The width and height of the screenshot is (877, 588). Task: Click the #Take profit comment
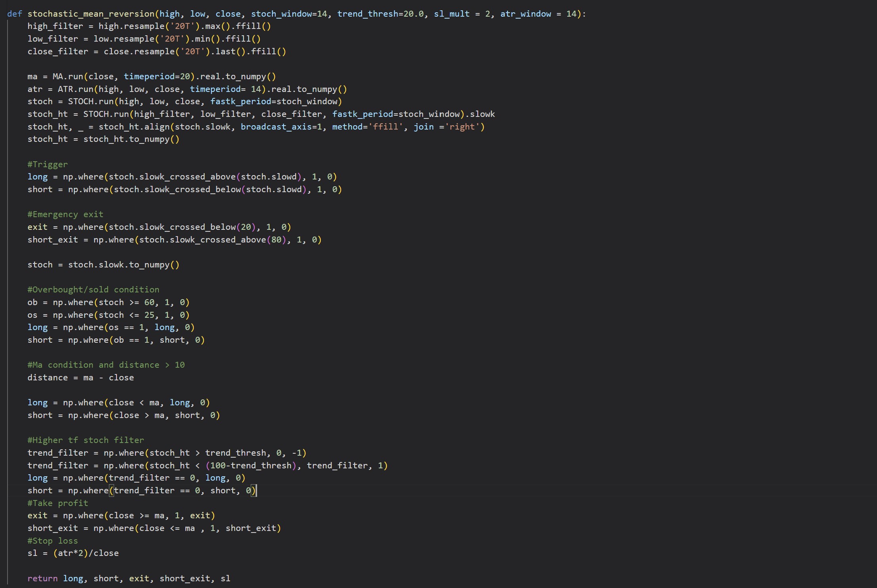(x=57, y=503)
